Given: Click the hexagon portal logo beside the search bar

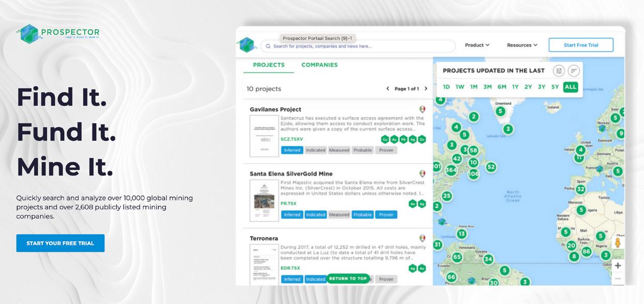Looking at the screenshot, I should click(x=247, y=45).
